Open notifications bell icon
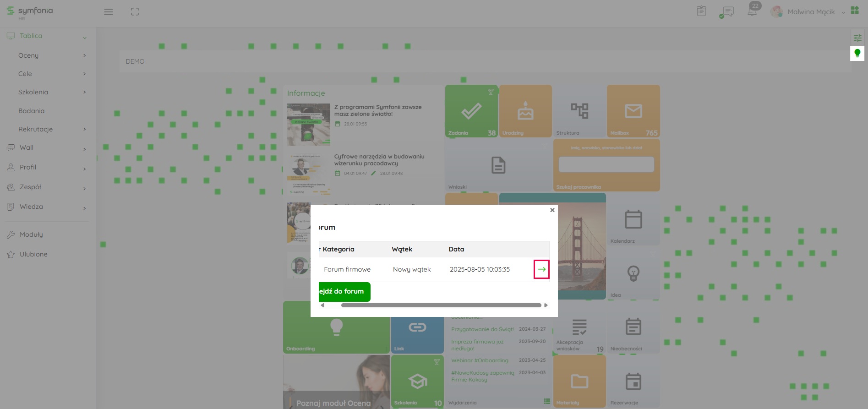Viewport: 868px width, 409px height. click(x=752, y=11)
